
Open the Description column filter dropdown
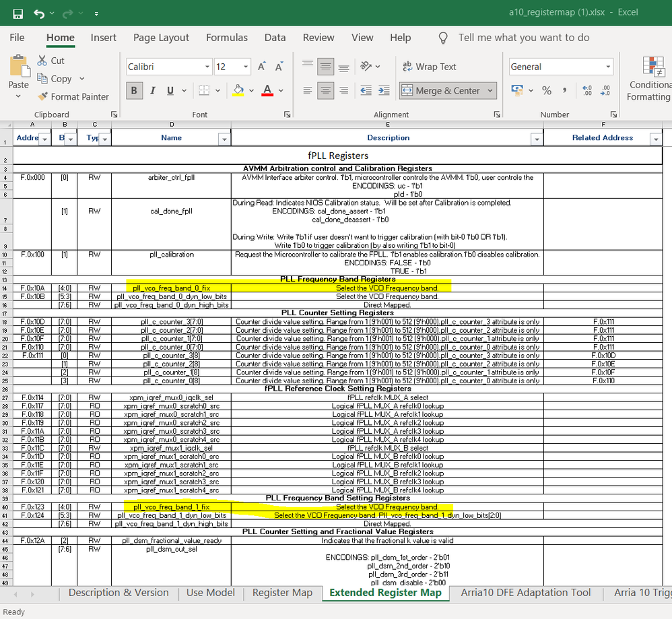click(536, 139)
